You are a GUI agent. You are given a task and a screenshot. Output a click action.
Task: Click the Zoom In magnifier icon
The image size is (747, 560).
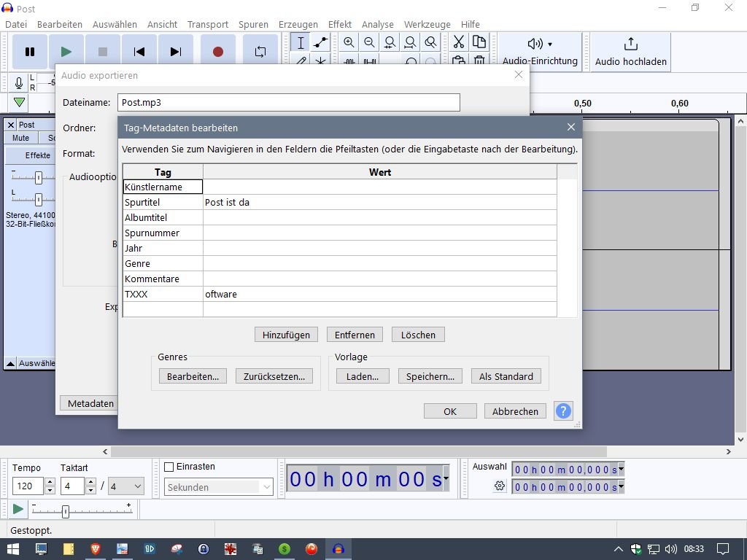(349, 43)
